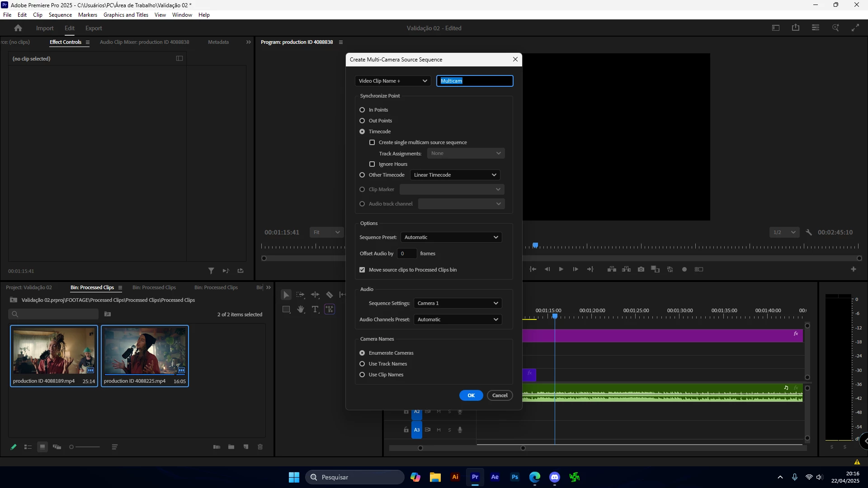The height and width of the screenshot is (488, 868).
Task: Switch the bin to icon view
Action: tap(42, 447)
